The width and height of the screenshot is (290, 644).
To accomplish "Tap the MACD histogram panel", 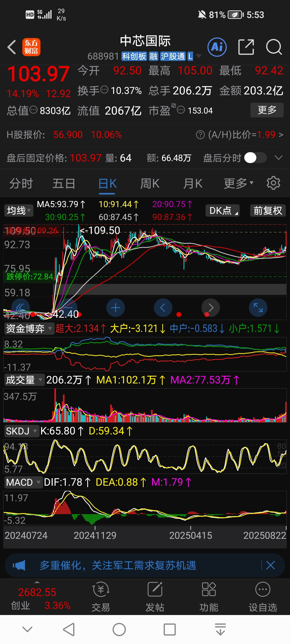I will 145,508.
